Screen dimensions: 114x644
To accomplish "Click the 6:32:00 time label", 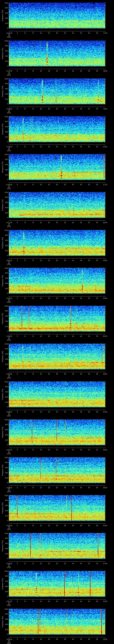I will tap(9, 639).
